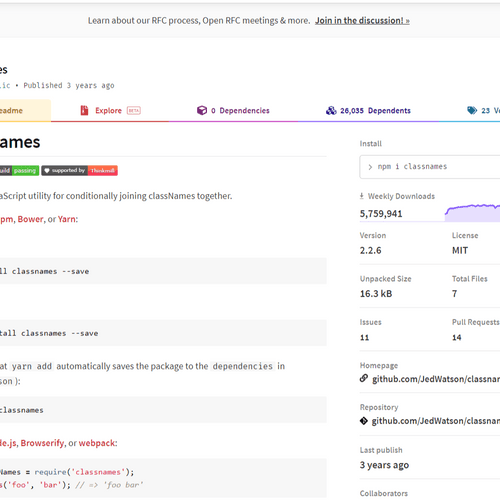Screen dimensions: 500x500
Task: Click the chevron prompt icon in Install box
Action: 370,167
